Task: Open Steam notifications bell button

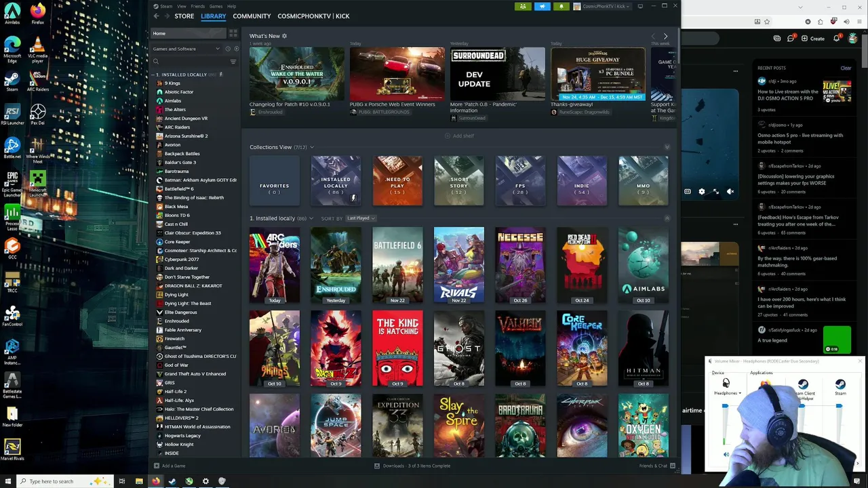Action: pos(561,6)
